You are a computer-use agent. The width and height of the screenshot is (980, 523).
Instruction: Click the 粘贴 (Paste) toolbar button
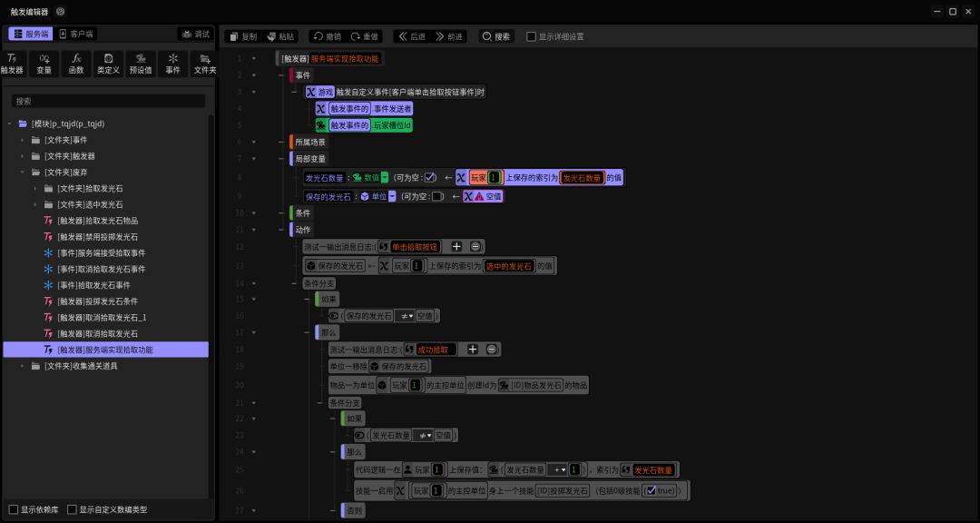click(x=280, y=37)
